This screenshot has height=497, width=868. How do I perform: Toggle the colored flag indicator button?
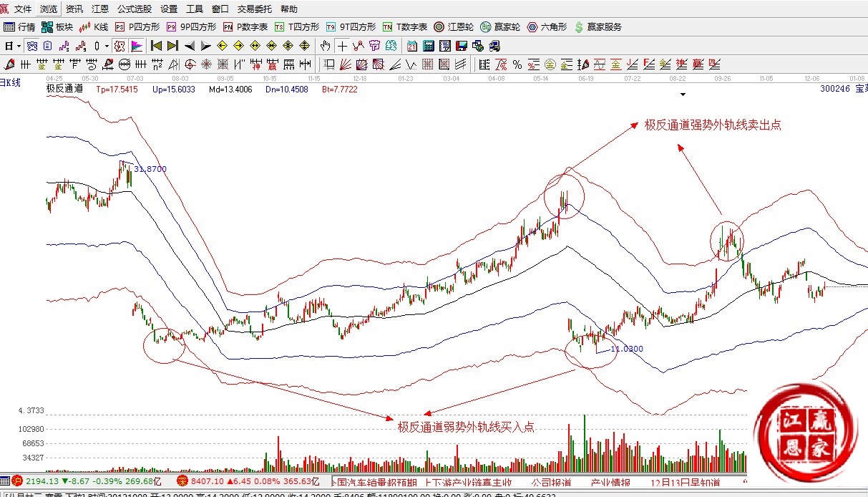[x=136, y=46]
